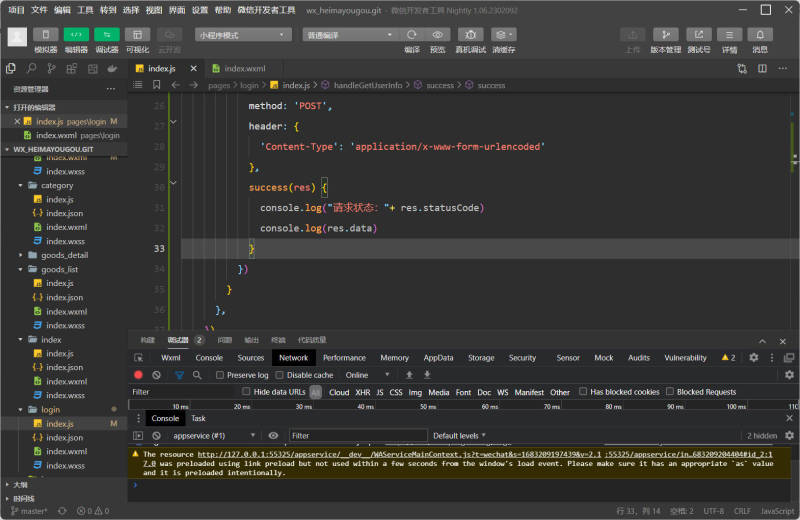
Task: Click the XHR request type filter
Action: click(363, 392)
